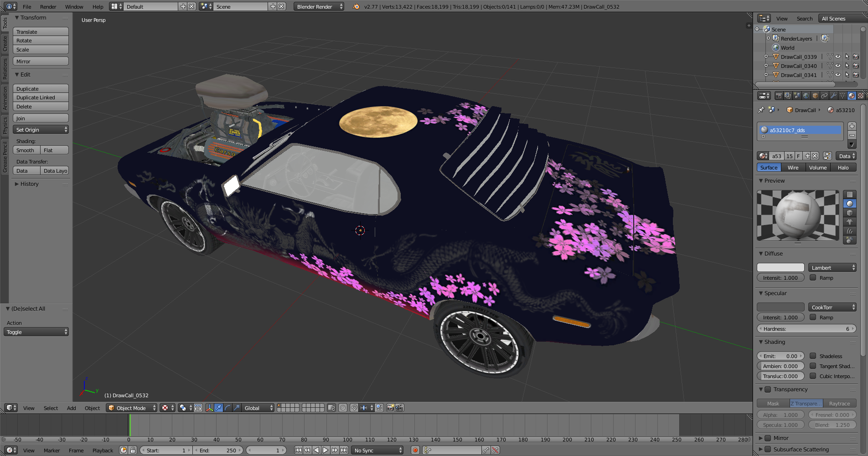Click the Hardness slider field
The width and height of the screenshot is (868, 456).
pyautogui.click(x=806, y=328)
